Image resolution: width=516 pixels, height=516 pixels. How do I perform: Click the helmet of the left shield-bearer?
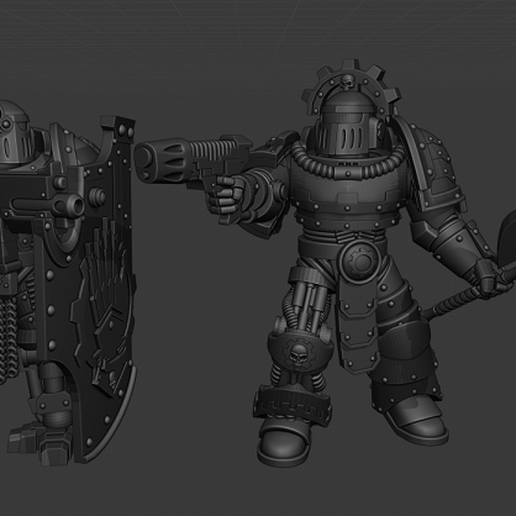coord(15,133)
